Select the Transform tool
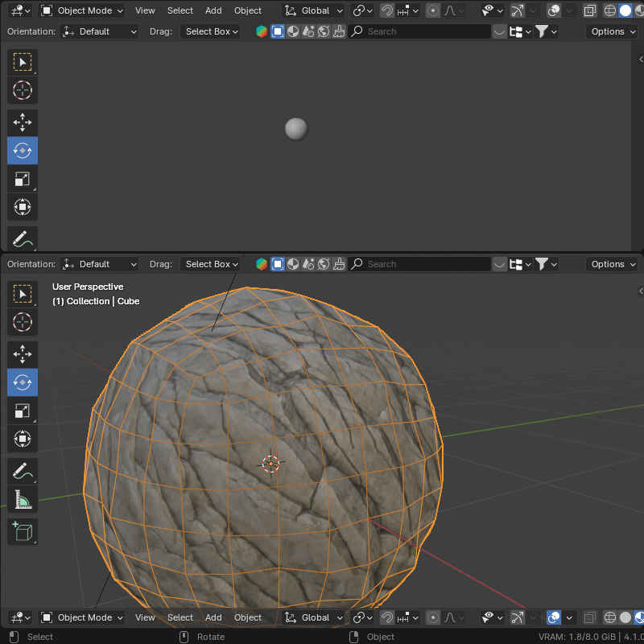 22,439
